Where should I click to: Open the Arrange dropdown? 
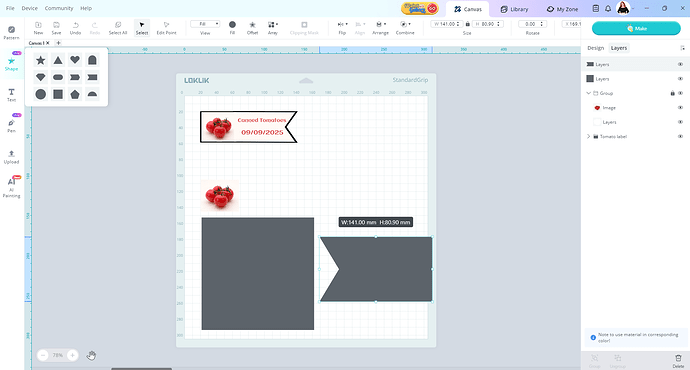pyautogui.click(x=380, y=28)
